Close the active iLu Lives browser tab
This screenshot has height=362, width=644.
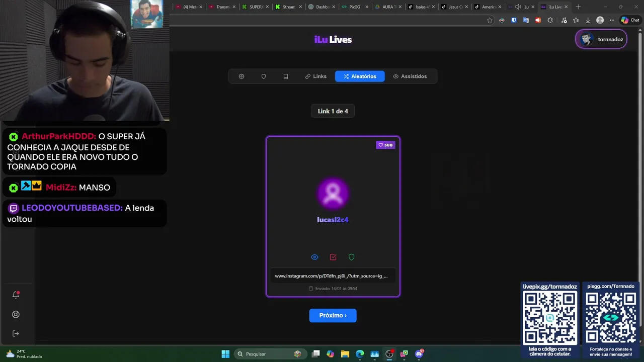click(x=566, y=7)
